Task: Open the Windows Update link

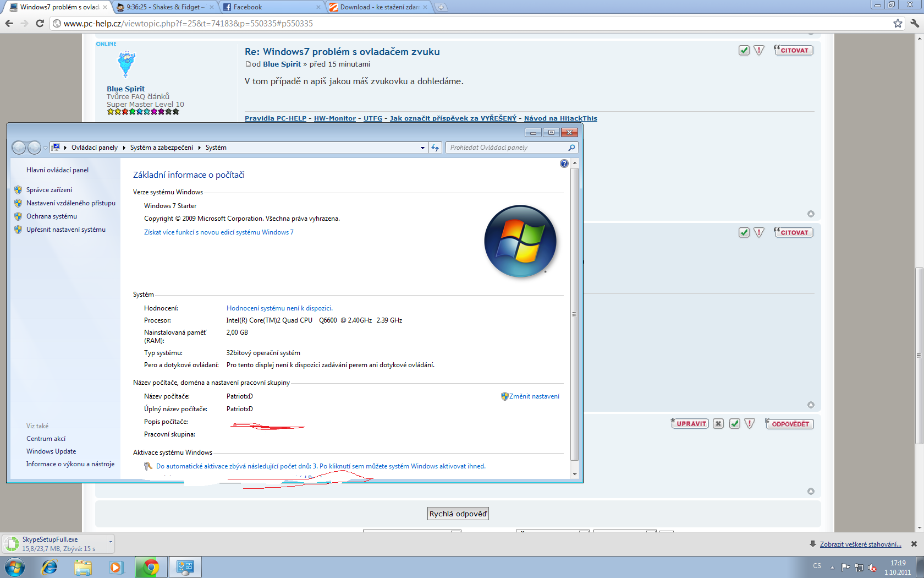Action: (x=51, y=451)
